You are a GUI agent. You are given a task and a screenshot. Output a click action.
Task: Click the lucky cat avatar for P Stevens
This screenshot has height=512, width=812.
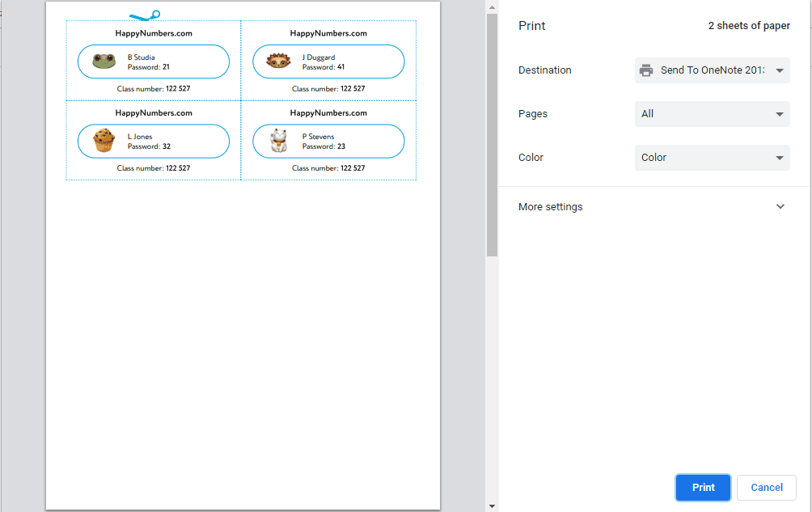pyautogui.click(x=279, y=140)
